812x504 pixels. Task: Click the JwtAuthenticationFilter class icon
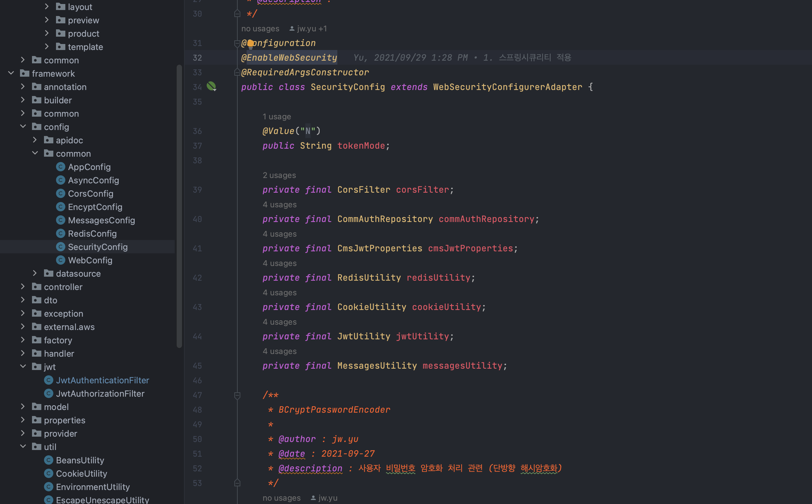49,380
